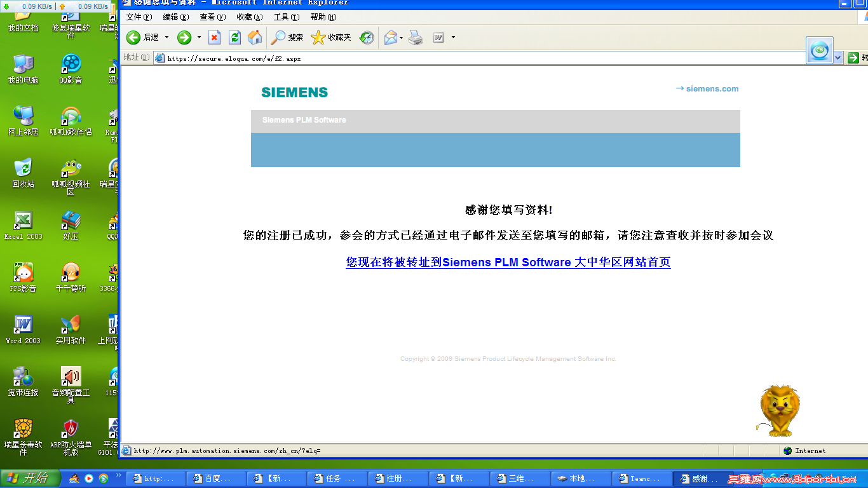Click the 'Siemens PLM Software' banner text

304,120
